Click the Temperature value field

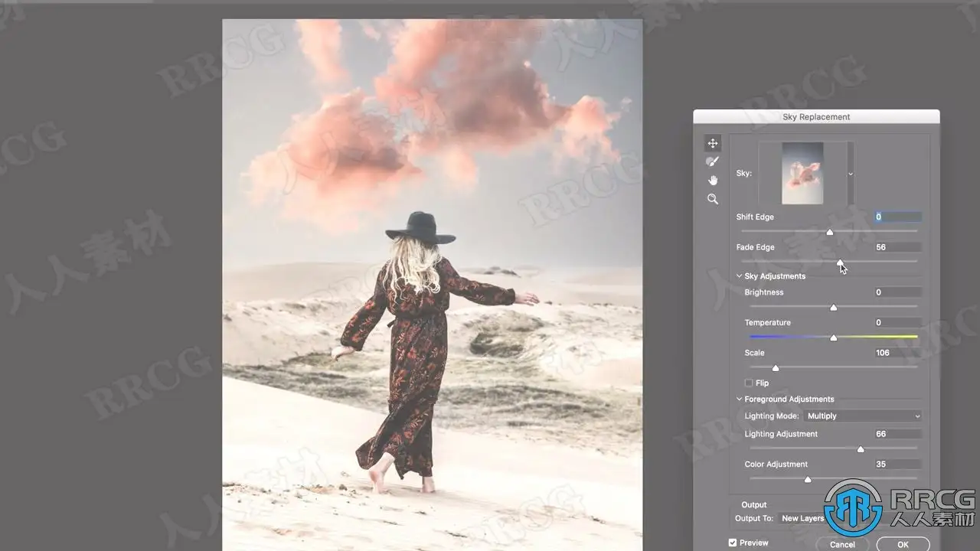click(x=898, y=323)
